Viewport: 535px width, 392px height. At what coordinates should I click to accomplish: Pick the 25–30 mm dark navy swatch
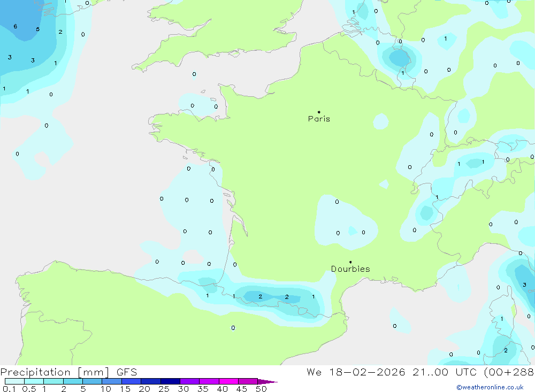pyautogui.click(x=170, y=381)
